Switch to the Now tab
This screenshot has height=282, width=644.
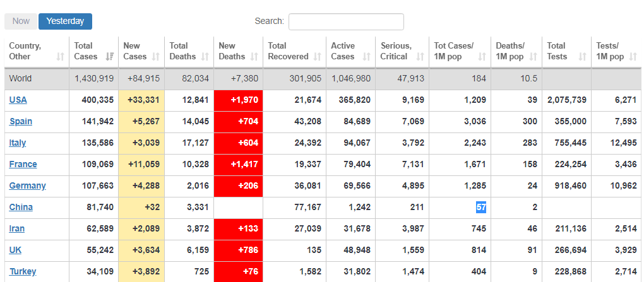21,21
